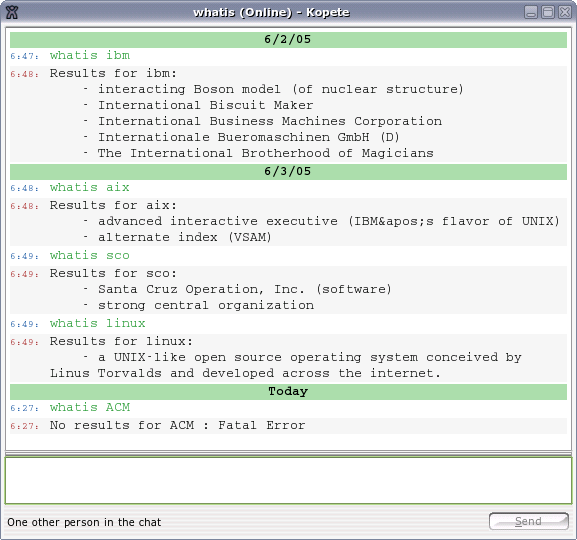Maximize the Kopete chat window
The image size is (577, 540).
click(x=548, y=12)
